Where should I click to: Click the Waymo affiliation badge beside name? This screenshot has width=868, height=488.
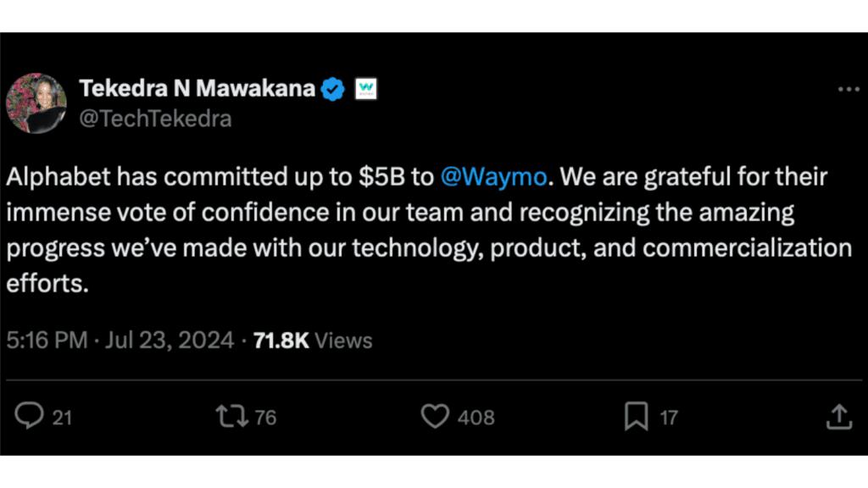click(x=366, y=88)
